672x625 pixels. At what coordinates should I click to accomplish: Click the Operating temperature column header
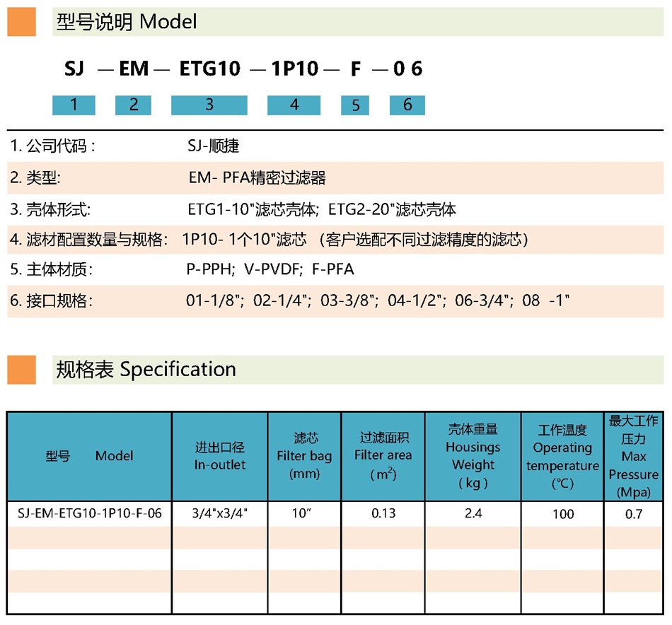coord(562,456)
